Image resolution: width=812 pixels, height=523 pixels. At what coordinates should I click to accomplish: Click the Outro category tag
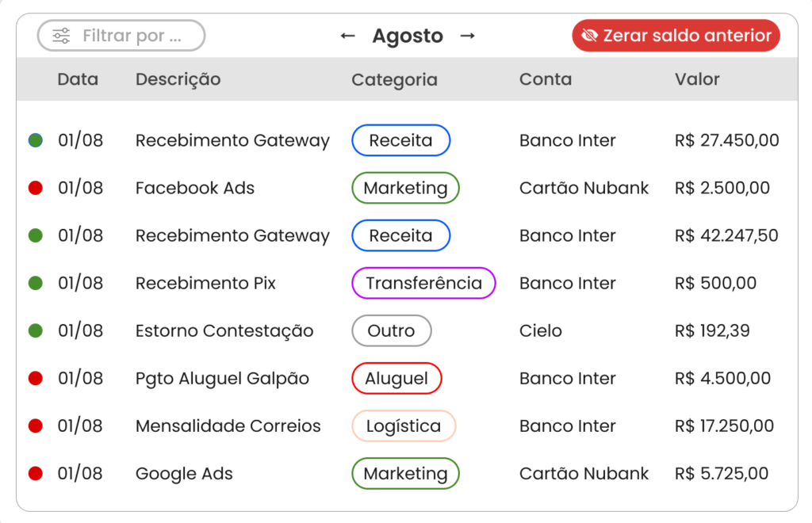coord(392,330)
